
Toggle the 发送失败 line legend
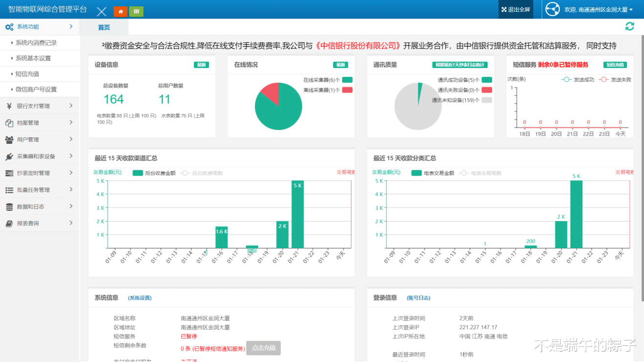click(615, 79)
